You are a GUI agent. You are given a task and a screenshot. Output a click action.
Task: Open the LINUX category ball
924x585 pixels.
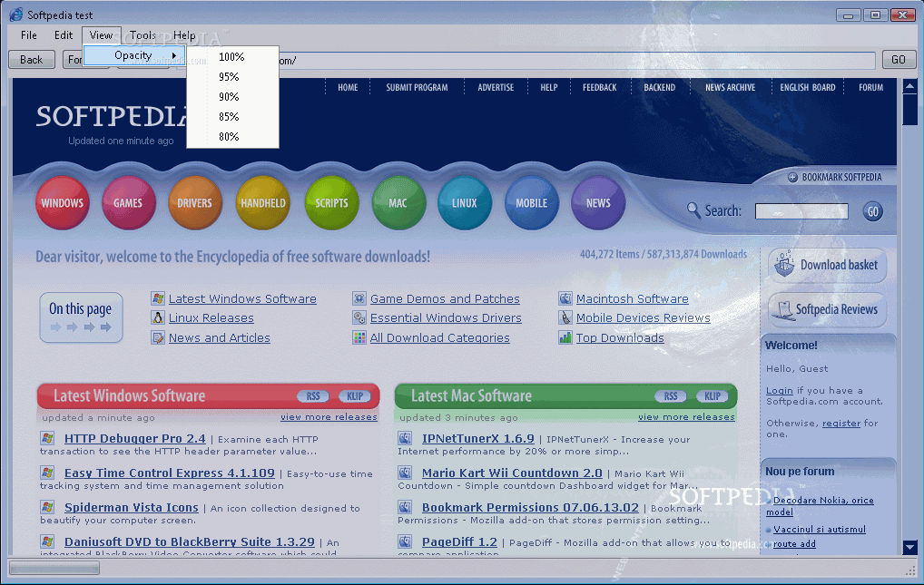click(x=465, y=202)
